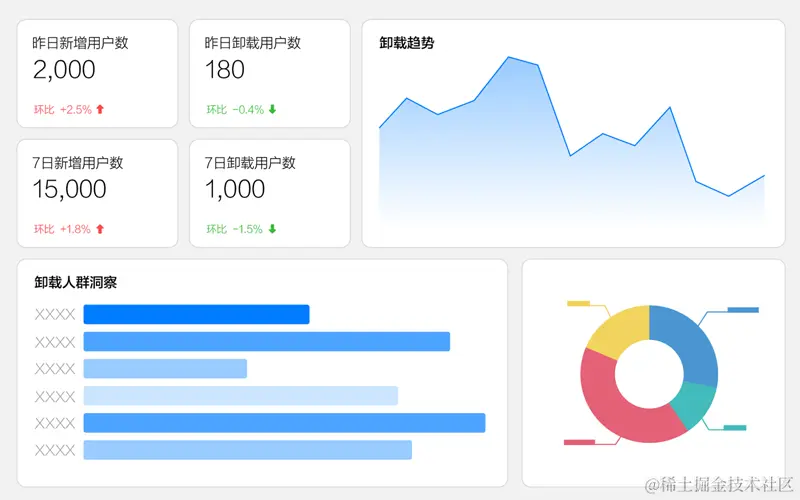The image size is (800, 500).
Task: Click the value 1,000
Action: (x=235, y=190)
